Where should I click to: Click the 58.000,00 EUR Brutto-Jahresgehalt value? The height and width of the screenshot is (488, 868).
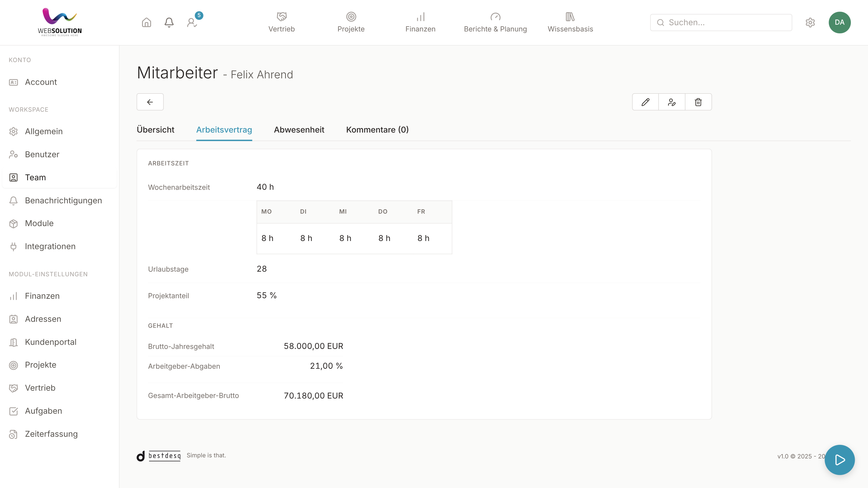tap(313, 346)
